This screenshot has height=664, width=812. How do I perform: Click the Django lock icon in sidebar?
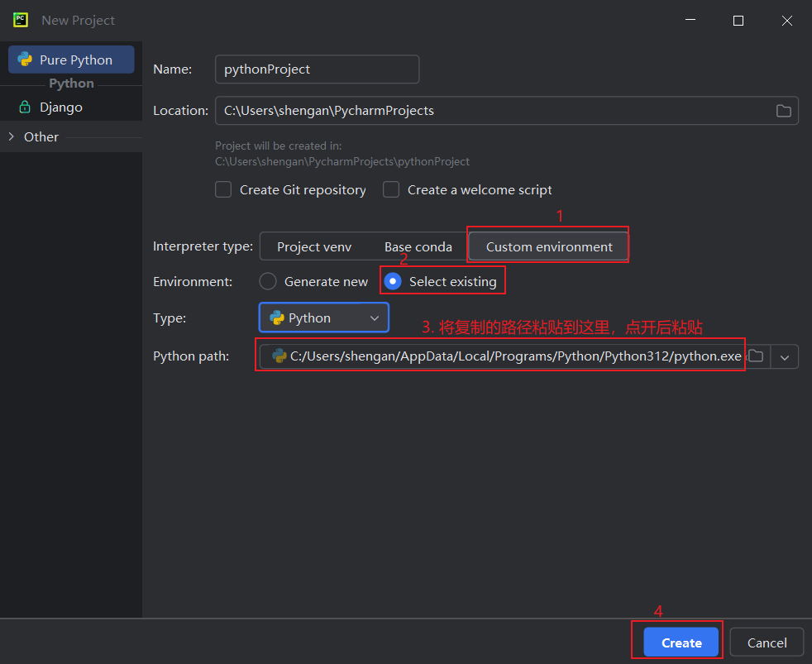25,107
